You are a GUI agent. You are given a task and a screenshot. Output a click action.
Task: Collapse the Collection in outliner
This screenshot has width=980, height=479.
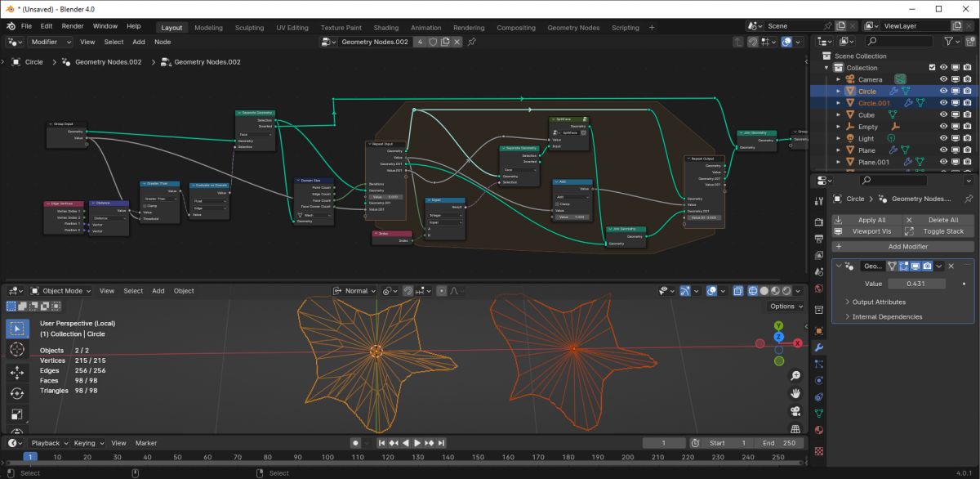(x=826, y=68)
